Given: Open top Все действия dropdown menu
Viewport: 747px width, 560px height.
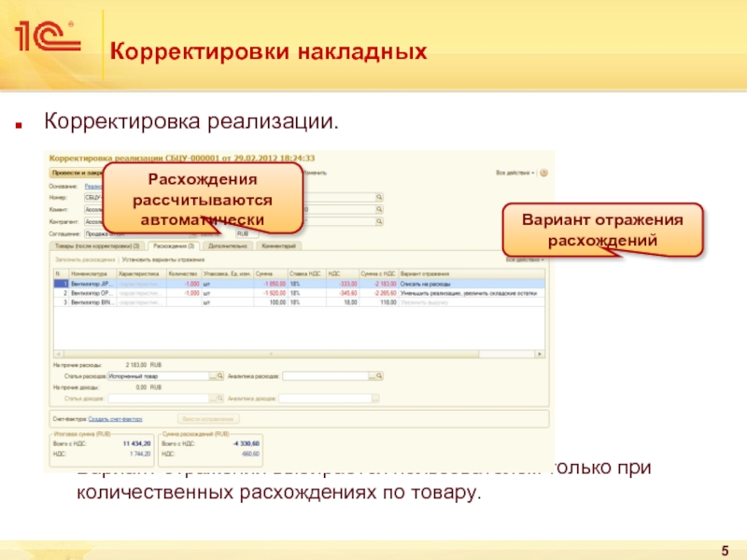Looking at the screenshot, I should [x=515, y=173].
